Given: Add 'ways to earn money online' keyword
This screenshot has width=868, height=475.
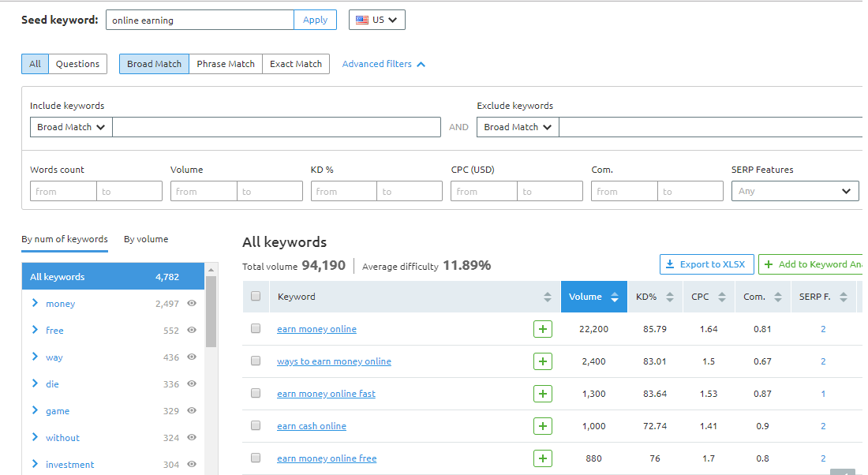Looking at the screenshot, I should (543, 361).
